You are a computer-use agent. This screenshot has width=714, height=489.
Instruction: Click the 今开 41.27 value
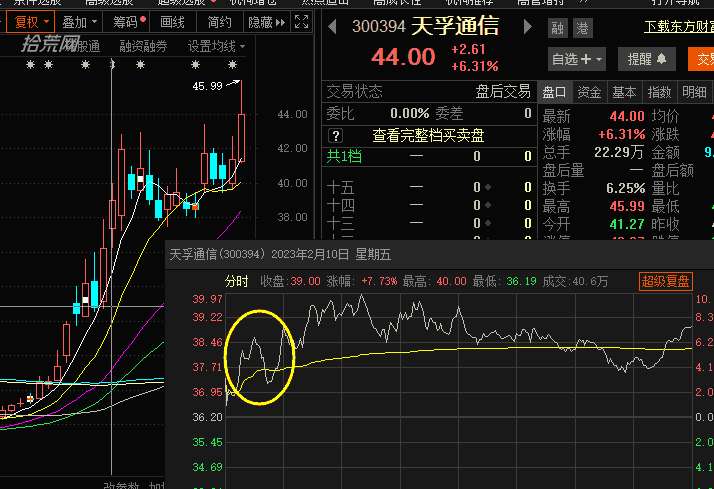[x=627, y=224]
